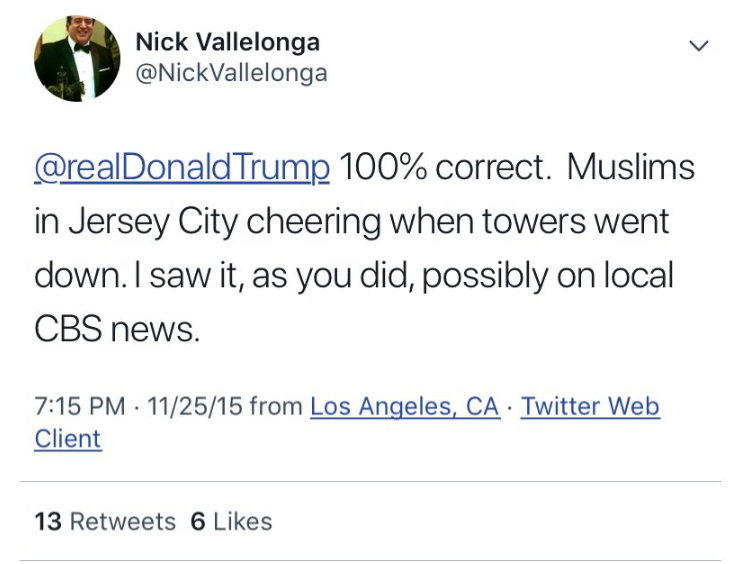Open the Nick Vallelonga display name
This screenshot has width=743, height=564.
(x=227, y=42)
